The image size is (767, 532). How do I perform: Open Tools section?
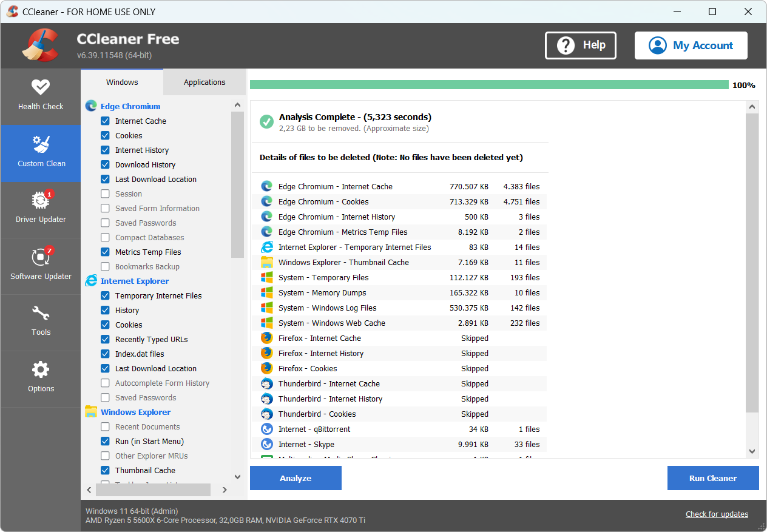pos(41,322)
